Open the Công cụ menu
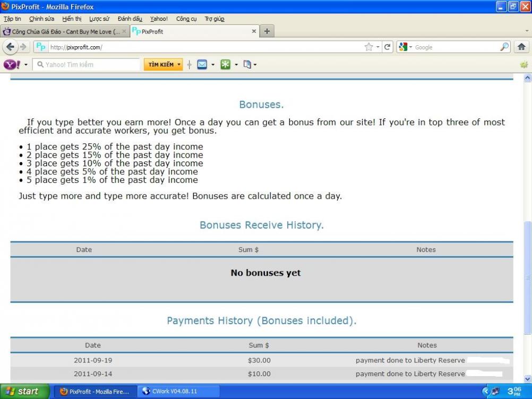 coord(186,19)
